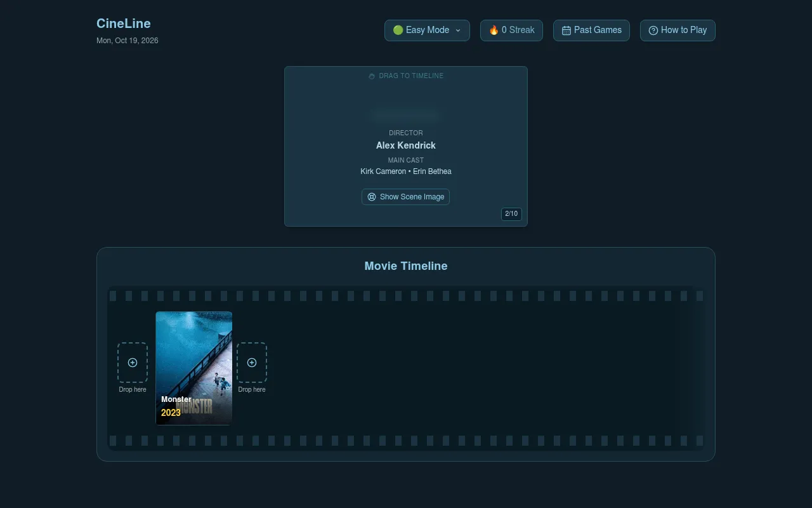Screen dimensions: 812x508
Task: Click the plus icon after Monster poster
Action: [x=252, y=363]
